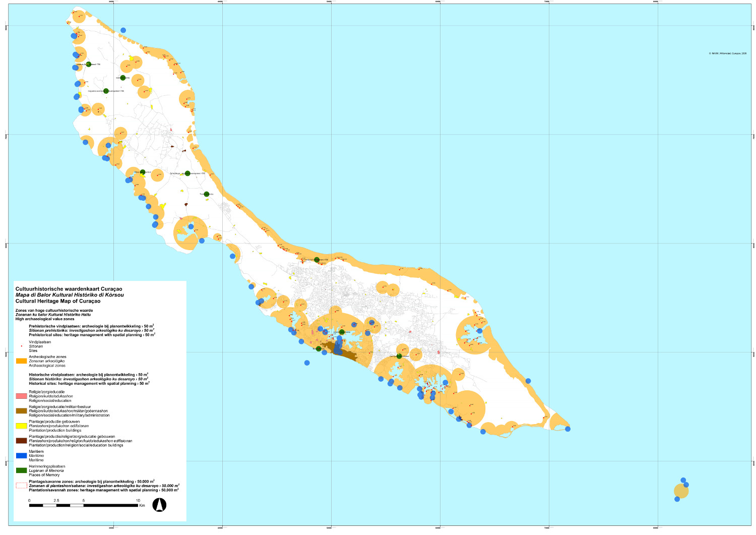Select the red Vindplaatsen dot symbol in the legend

(x=21, y=346)
